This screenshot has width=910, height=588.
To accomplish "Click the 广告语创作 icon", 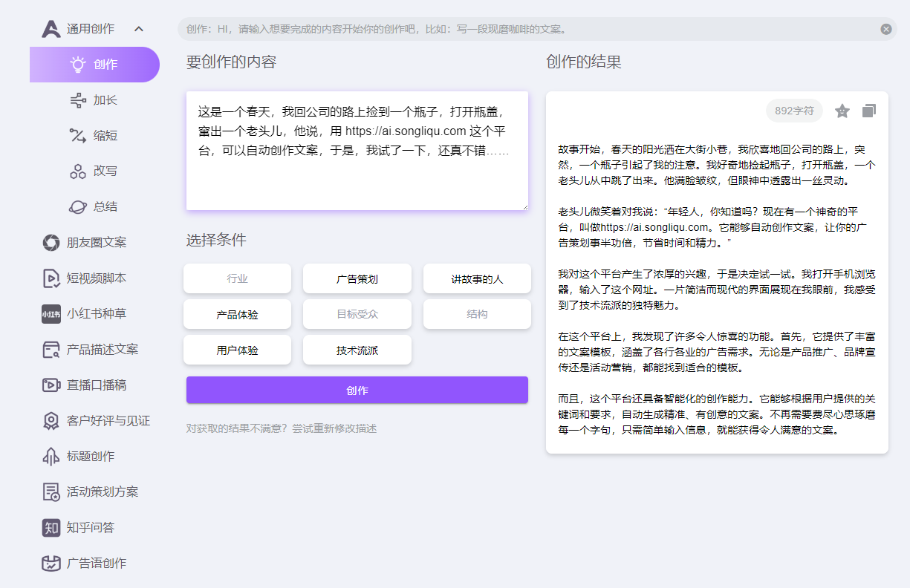I will click(51, 563).
